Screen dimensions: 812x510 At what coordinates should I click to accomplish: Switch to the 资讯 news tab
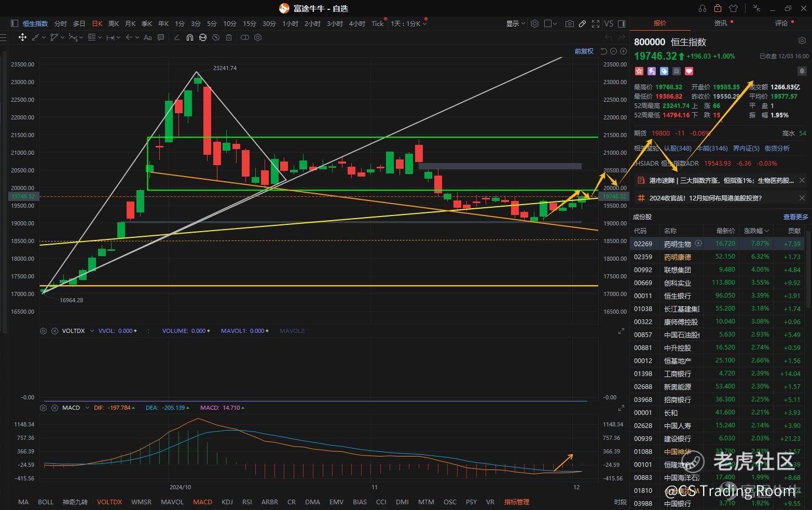coord(721,23)
